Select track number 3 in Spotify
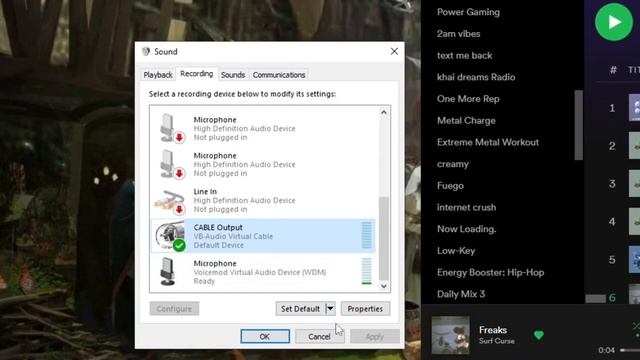The width and height of the screenshot is (640, 360). coord(612,184)
